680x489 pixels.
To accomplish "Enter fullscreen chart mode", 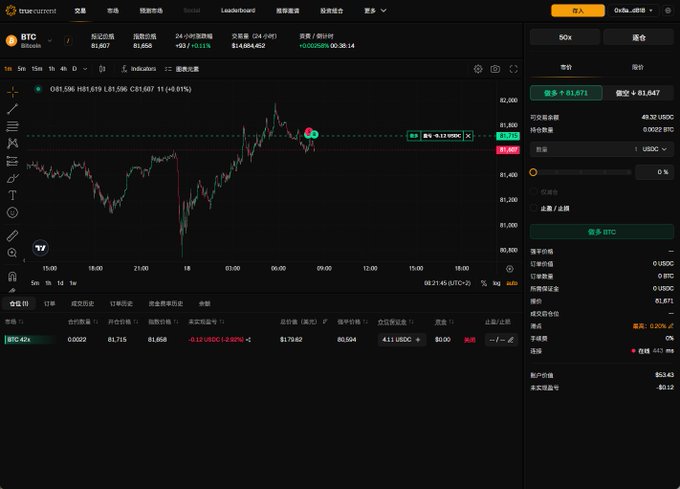I will (513, 69).
